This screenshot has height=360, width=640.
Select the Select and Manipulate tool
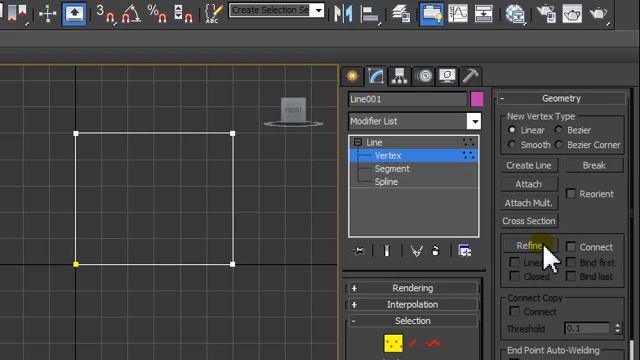(x=47, y=13)
